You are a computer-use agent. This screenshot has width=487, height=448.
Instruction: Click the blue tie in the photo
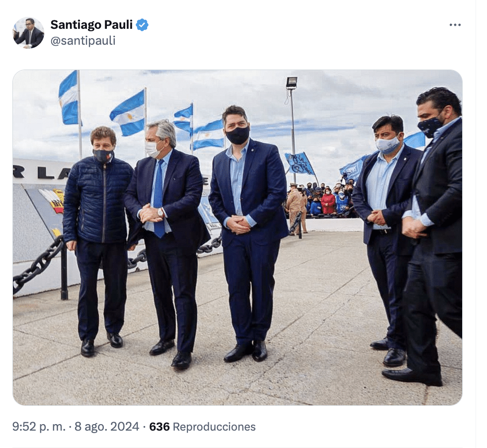[x=159, y=199]
